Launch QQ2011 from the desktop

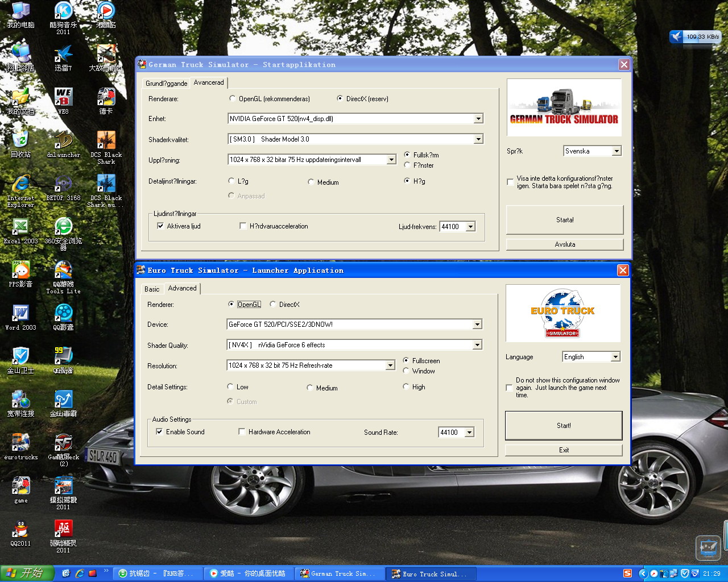(x=20, y=534)
